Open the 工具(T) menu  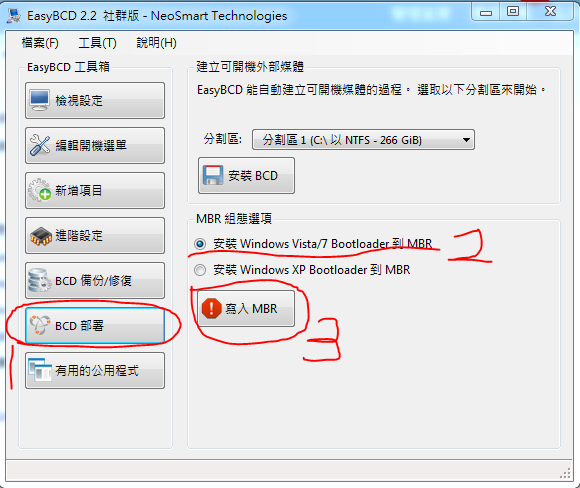coord(97,43)
